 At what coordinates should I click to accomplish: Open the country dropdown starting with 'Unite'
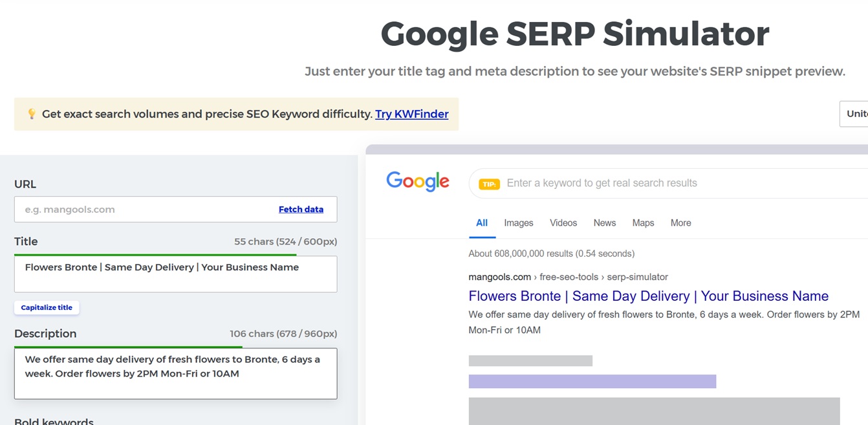[854, 114]
